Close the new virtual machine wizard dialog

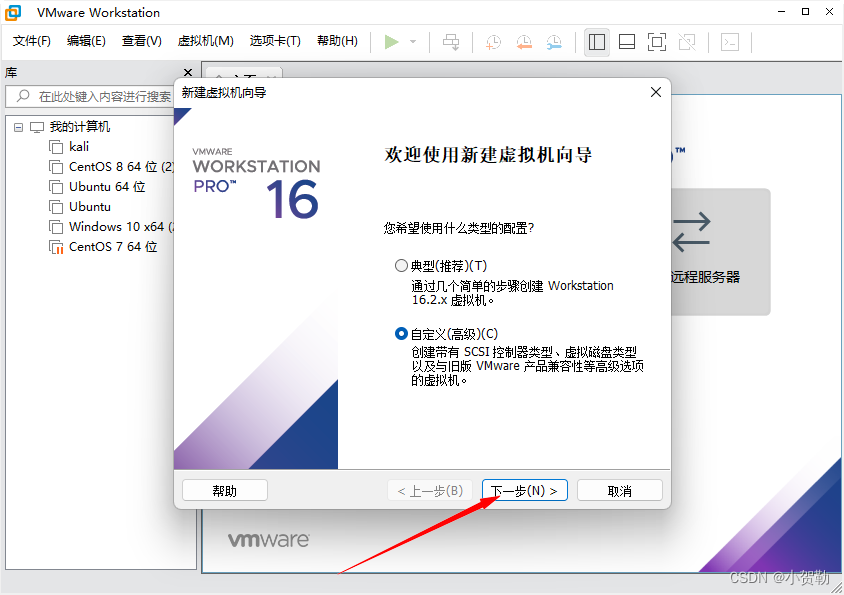coord(656,92)
